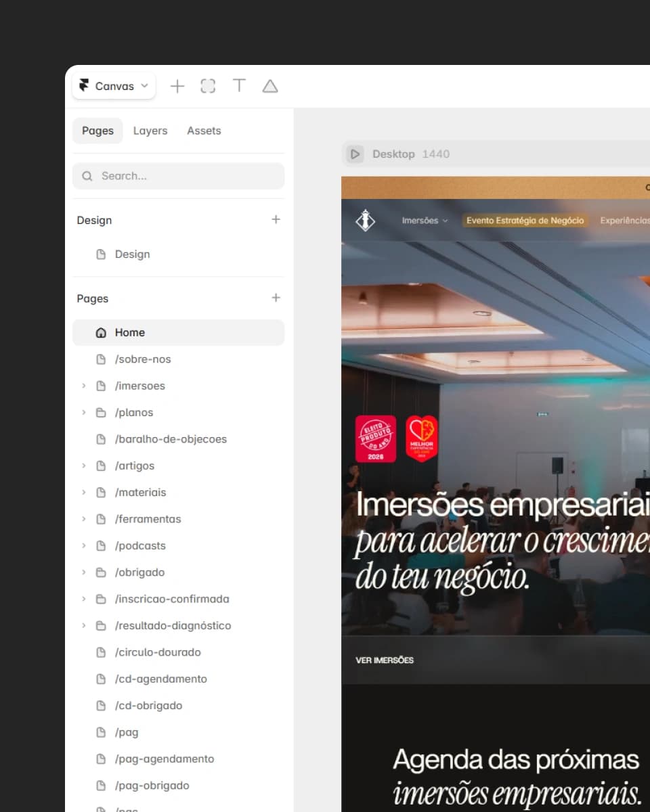The image size is (650, 812).
Task: Open the /pag page
Action: point(179,732)
